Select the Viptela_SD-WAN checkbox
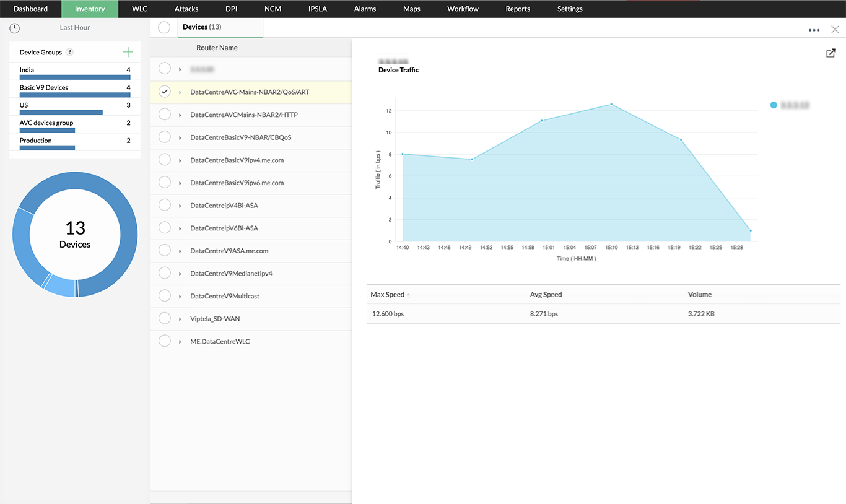The image size is (846, 504). tap(164, 318)
